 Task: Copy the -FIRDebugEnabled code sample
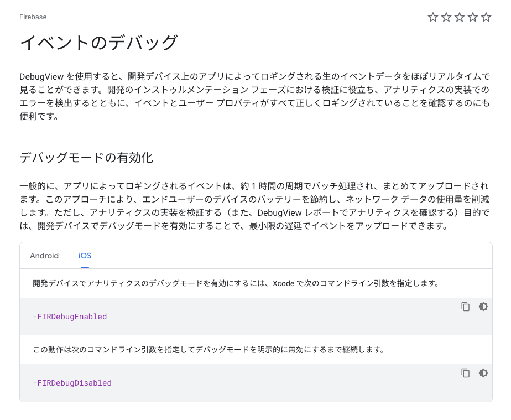466,307
